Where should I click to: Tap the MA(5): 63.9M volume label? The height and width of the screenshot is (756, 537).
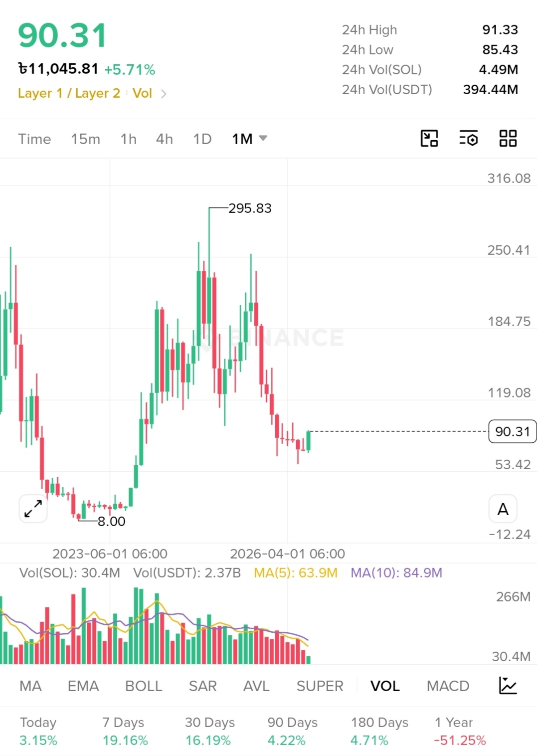(x=296, y=572)
